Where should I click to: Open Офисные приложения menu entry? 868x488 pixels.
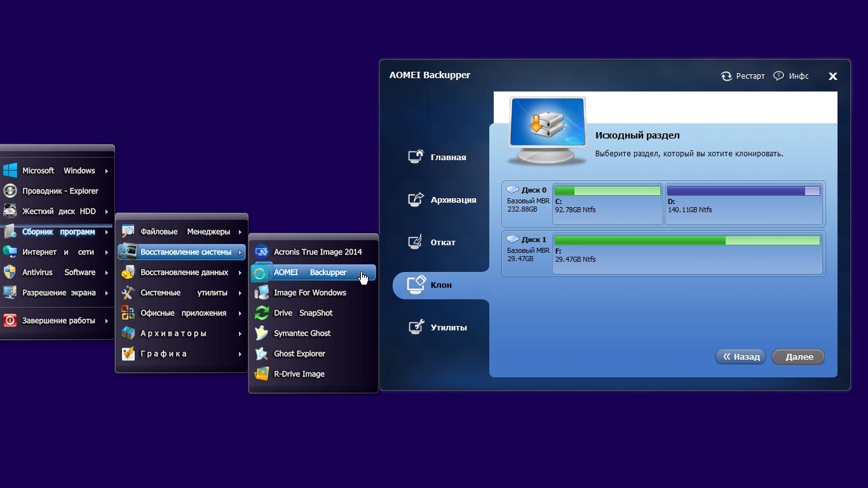click(183, 313)
